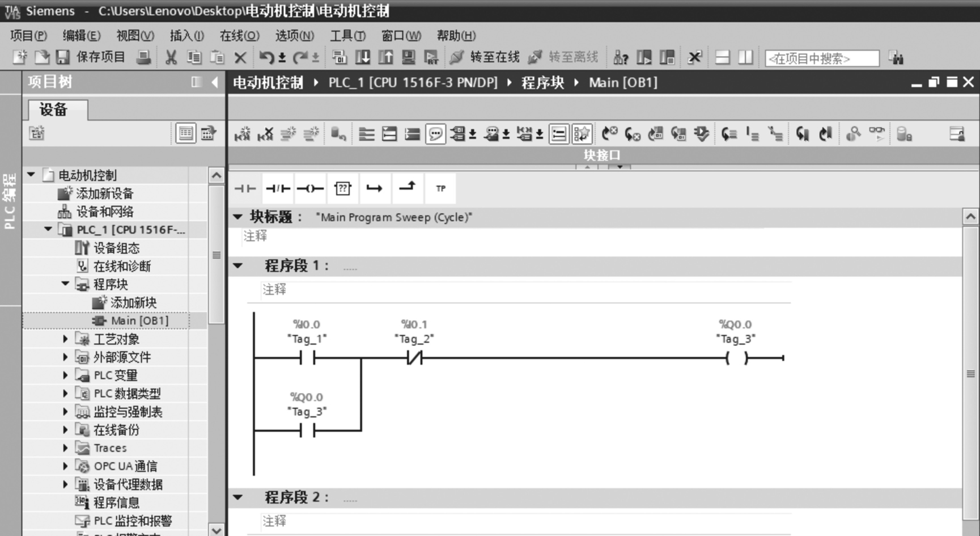This screenshot has height=536, width=980.
Task: Collapse 程序块 folder in tree
Action: pos(66,284)
